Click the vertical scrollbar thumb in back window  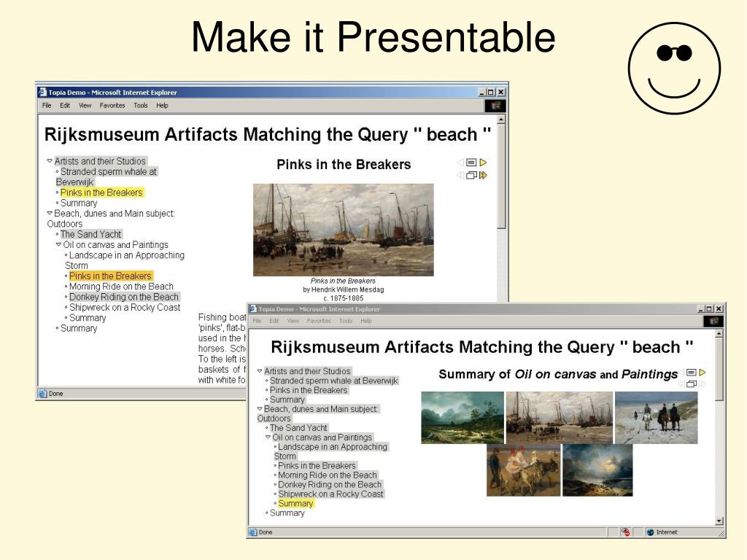click(x=501, y=176)
